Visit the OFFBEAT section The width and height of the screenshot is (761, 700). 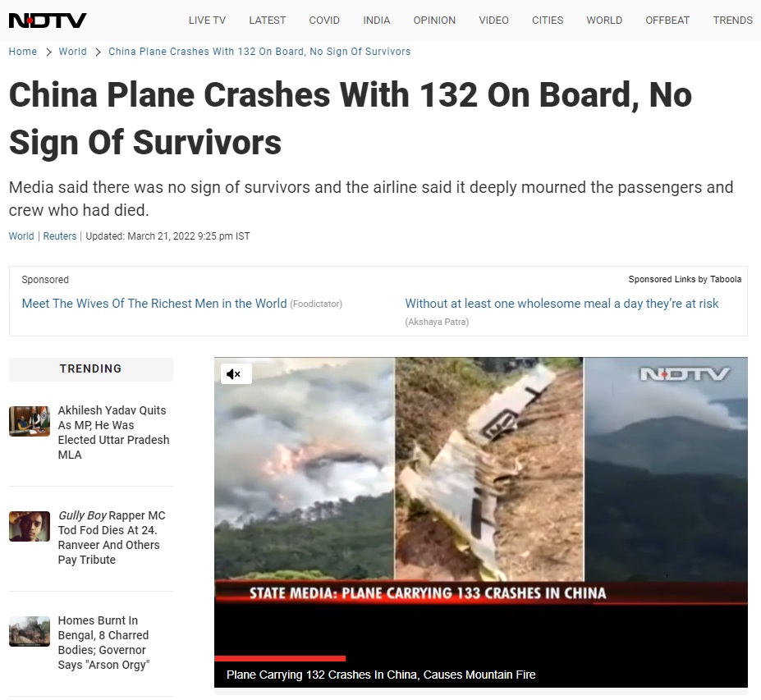coord(667,21)
